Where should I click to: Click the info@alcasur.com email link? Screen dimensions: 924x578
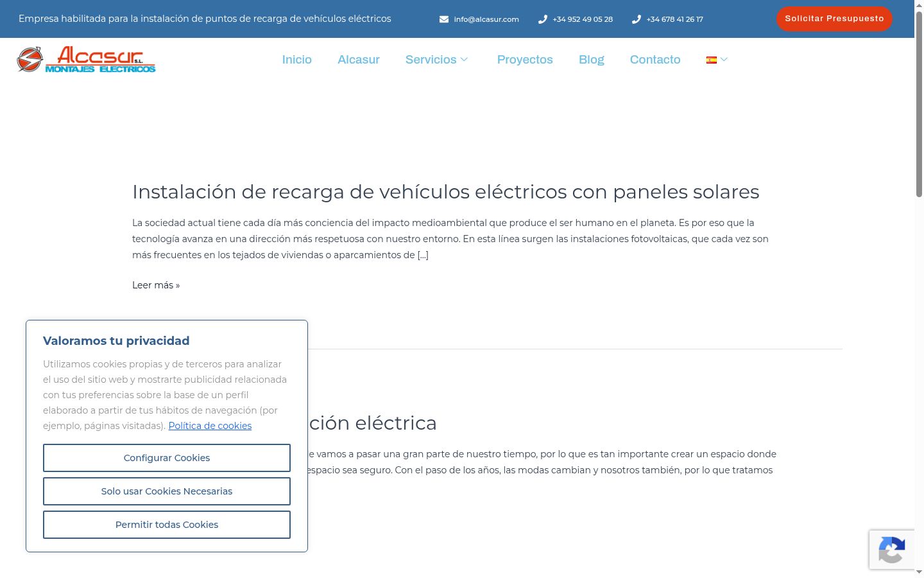coord(486,19)
